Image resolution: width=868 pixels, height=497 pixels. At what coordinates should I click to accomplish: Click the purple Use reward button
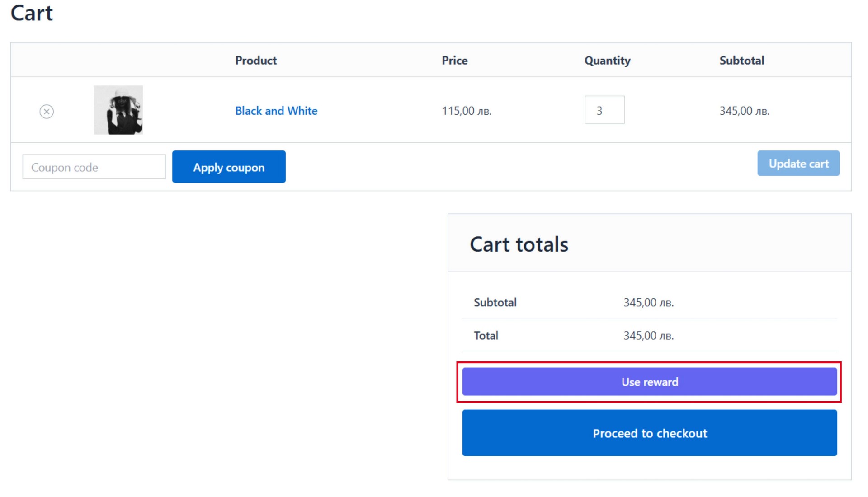(x=649, y=382)
